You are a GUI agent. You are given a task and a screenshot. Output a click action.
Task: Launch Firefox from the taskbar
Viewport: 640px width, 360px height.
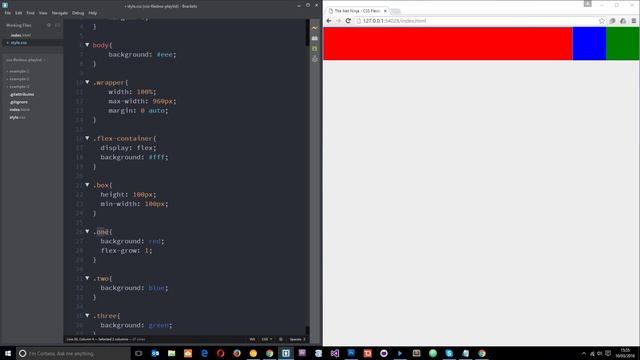pos(237,353)
